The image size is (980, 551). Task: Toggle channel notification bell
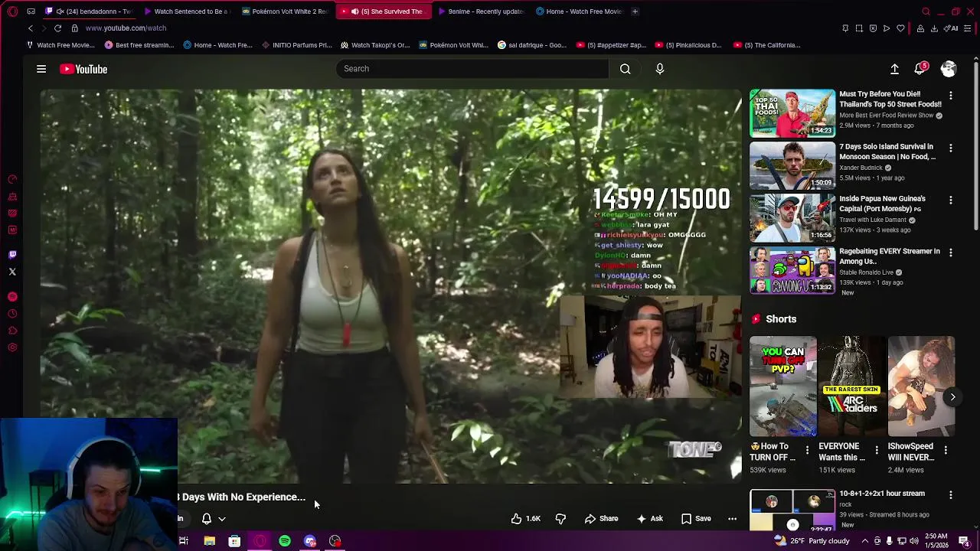207,519
